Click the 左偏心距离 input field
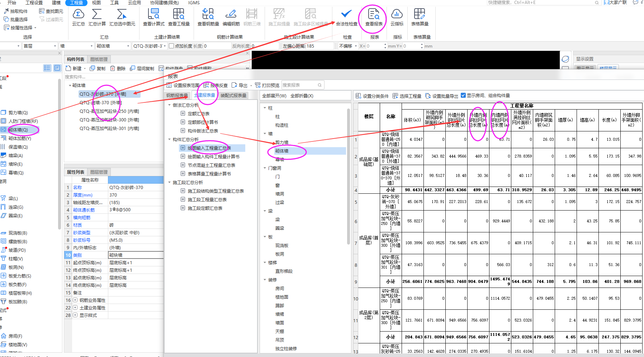The width and height of the screenshot is (644, 357). (319, 46)
